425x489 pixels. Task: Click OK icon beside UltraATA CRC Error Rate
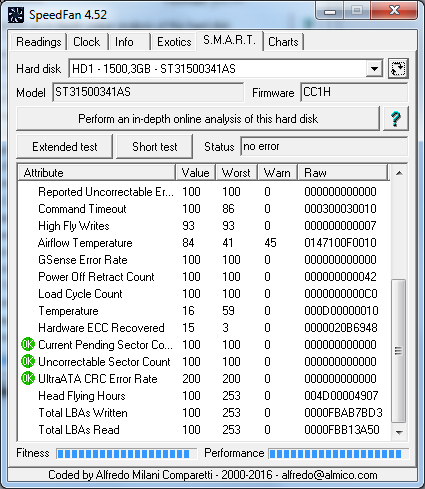[x=28, y=378]
